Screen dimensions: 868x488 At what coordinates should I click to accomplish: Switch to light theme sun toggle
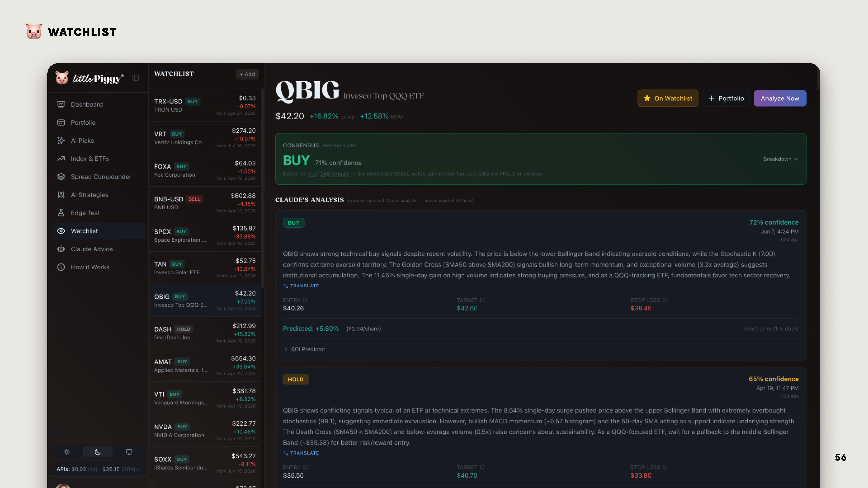coord(67,452)
